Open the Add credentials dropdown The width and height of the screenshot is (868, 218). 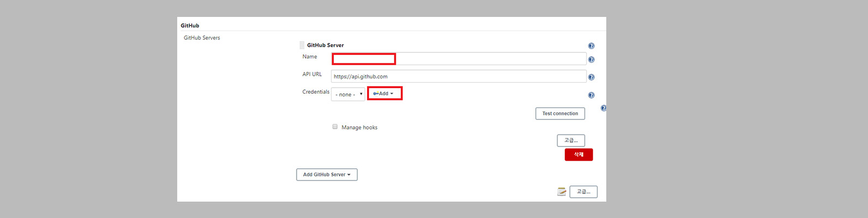coord(384,94)
